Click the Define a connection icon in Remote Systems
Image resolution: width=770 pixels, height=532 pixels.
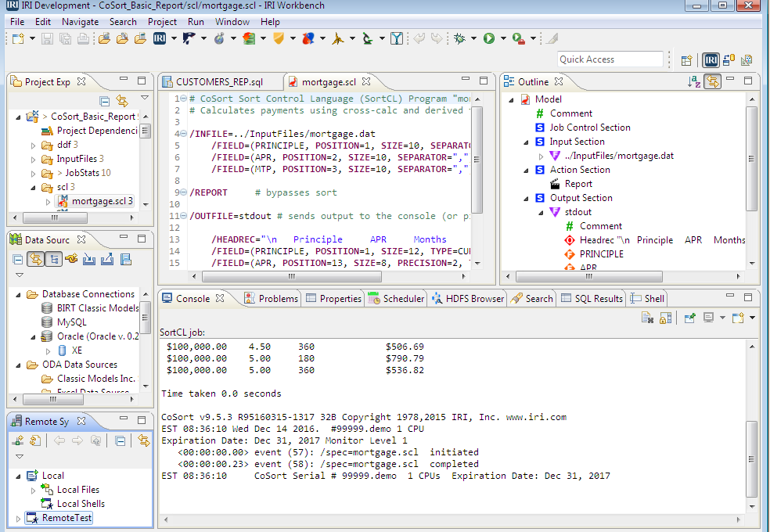pos(18,440)
